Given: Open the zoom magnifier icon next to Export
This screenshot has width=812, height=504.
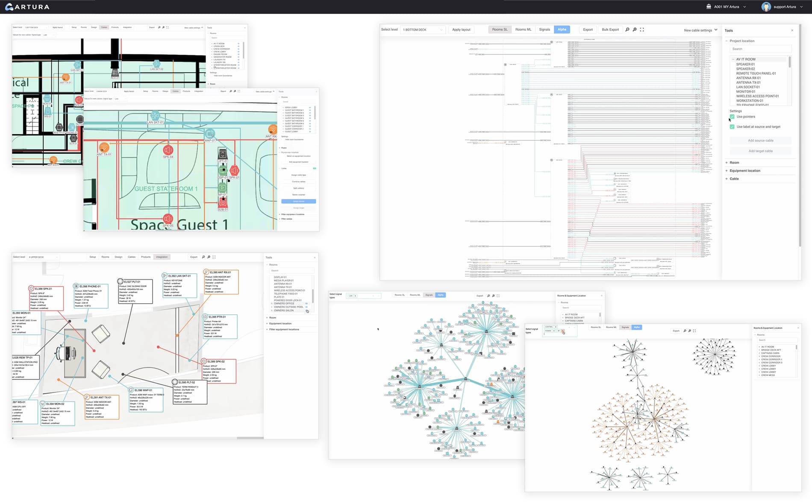Looking at the screenshot, I should point(627,29).
